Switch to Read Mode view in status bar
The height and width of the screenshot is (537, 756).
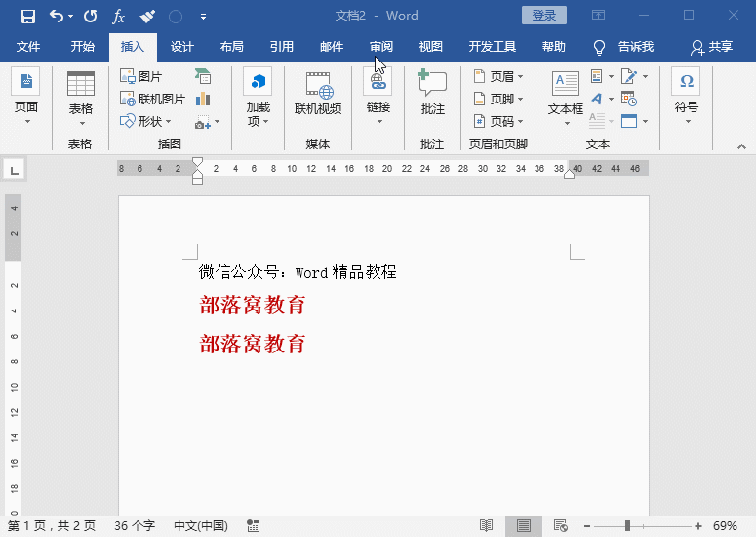(486, 525)
